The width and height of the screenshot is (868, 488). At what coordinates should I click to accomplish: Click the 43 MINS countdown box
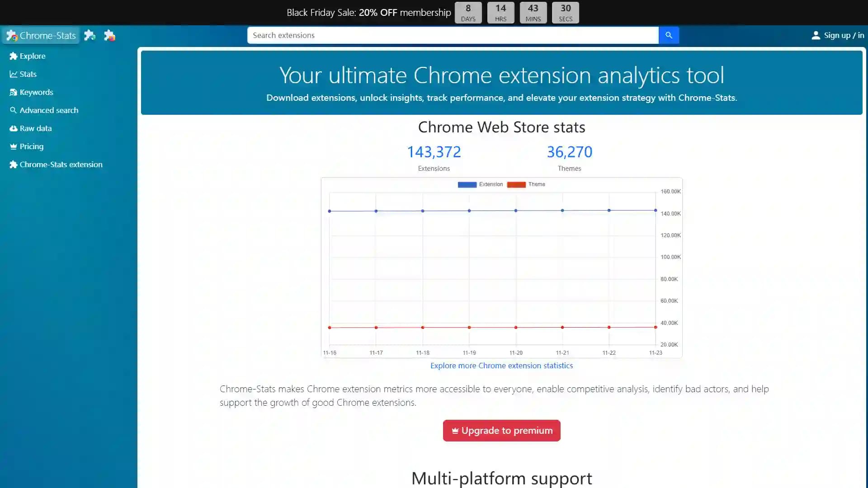[x=533, y=13]
